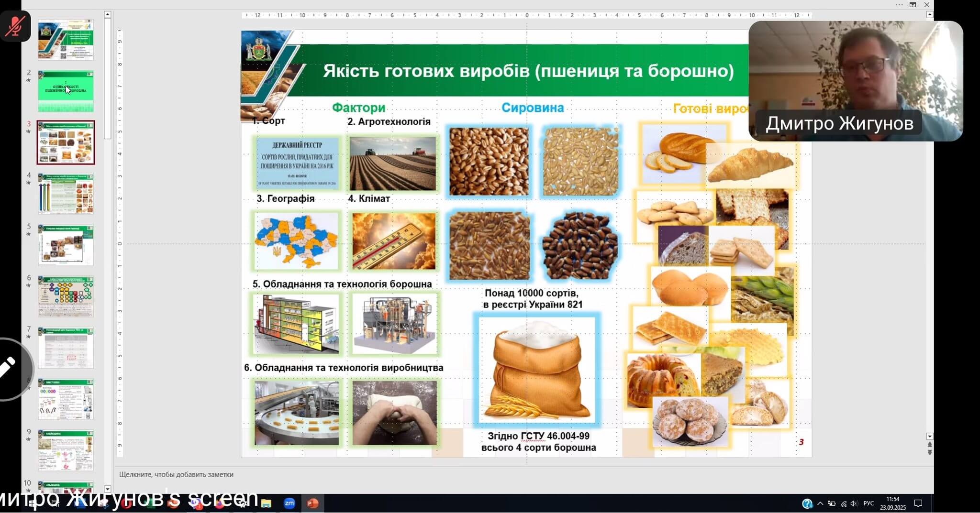Select slide 2 thumbnail
Viewport: 980px width, 513px height.
coord(66,91)
